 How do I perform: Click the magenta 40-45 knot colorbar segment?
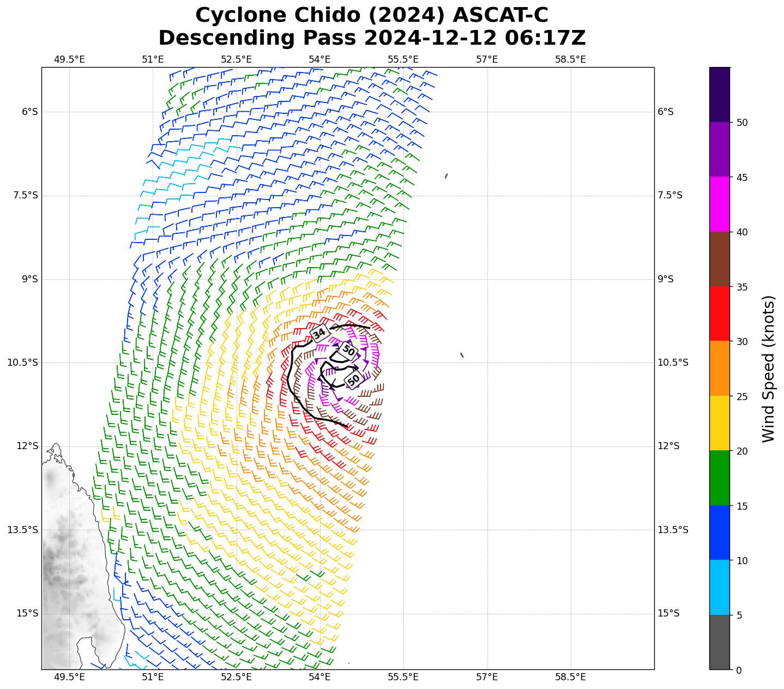point(719,204)
